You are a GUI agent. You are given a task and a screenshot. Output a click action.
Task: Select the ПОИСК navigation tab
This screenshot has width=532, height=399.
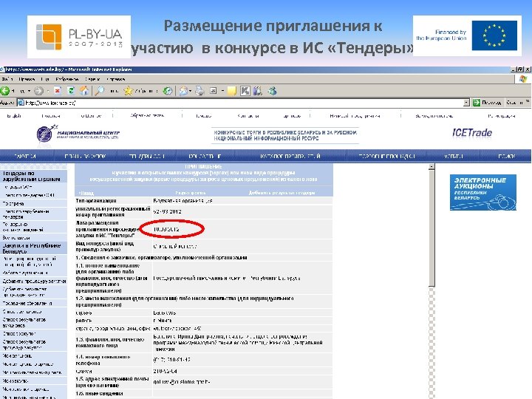(507, 156)
